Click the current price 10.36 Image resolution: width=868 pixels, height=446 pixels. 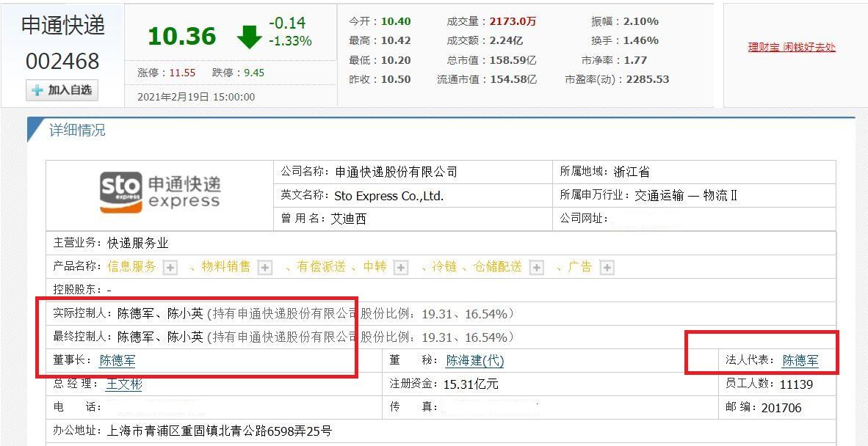(181, 37)
